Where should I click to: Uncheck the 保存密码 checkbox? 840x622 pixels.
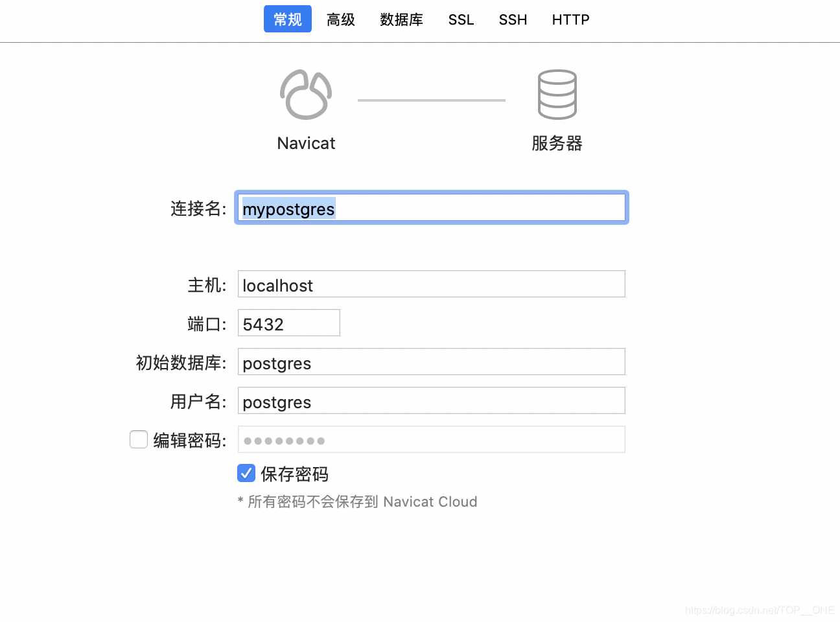point(246,473)
